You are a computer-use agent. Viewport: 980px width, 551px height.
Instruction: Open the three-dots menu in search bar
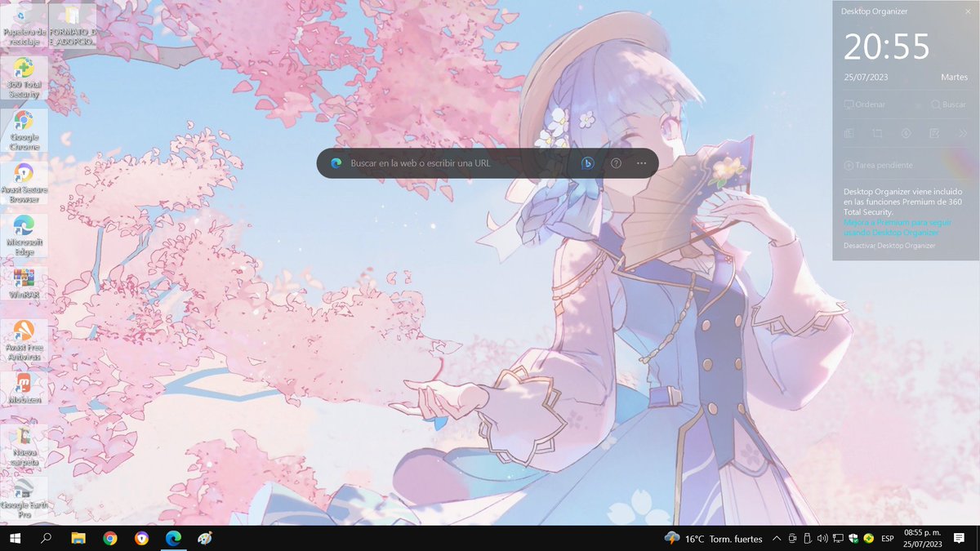click(642, 163)
